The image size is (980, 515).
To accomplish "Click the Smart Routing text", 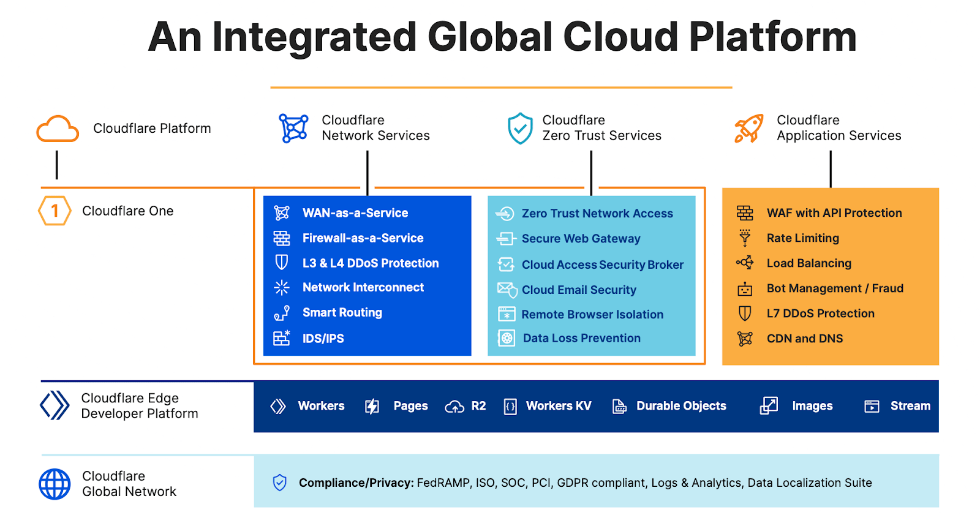I will [x=342, y=313].
